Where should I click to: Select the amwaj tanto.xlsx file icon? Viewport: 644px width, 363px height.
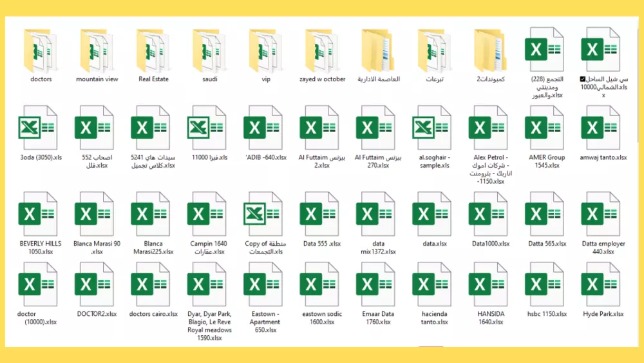(600, 128)
